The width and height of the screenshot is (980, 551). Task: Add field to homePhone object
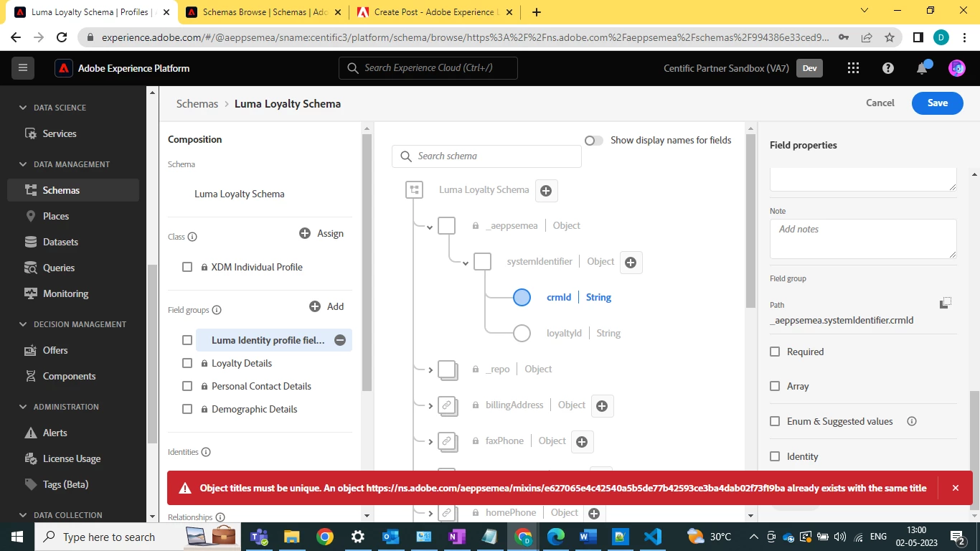tap(593, 513)
